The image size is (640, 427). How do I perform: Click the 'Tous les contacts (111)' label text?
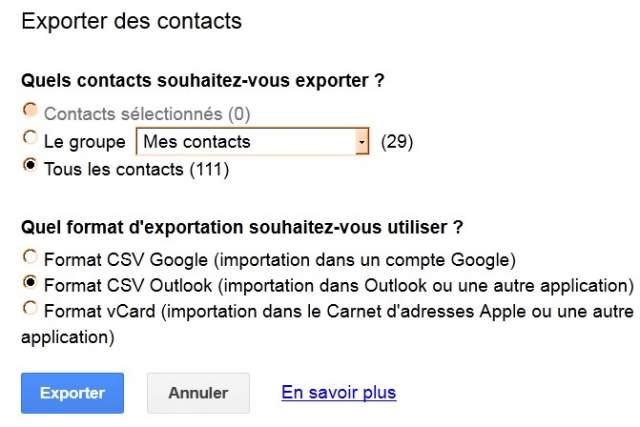click(x=137, y=169)
